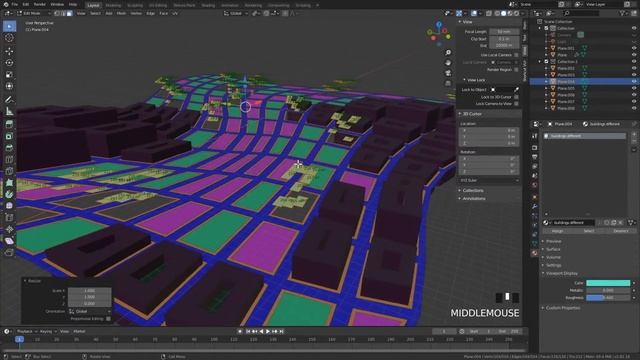This screenshot has height=360, width=640.
Task: Open the Face menu in viewport header
Action: click(164, 13)
